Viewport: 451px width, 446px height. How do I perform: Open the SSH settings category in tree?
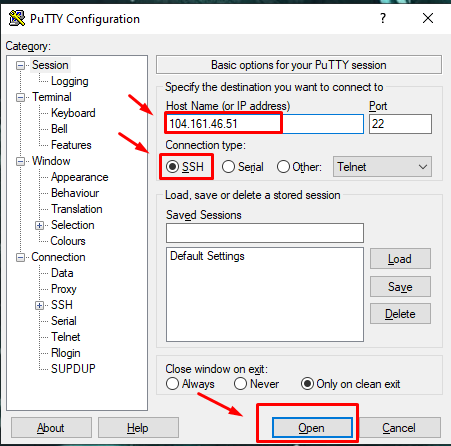62,305
